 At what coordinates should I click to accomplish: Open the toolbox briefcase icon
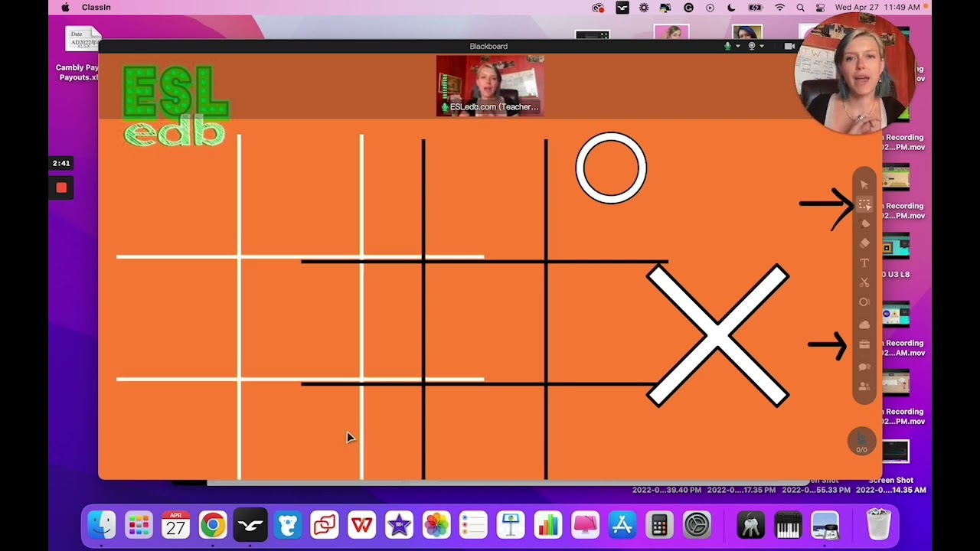point(864,345)
